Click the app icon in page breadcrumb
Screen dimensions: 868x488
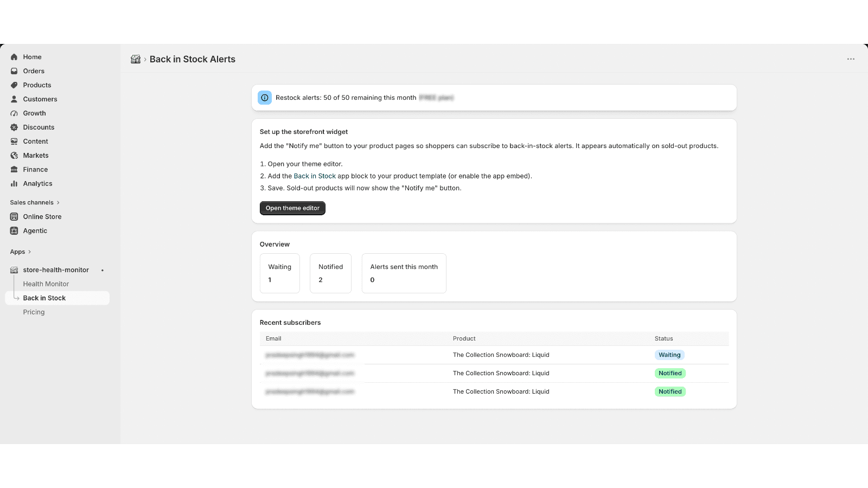pyautogui.click(x=136, y=59)
